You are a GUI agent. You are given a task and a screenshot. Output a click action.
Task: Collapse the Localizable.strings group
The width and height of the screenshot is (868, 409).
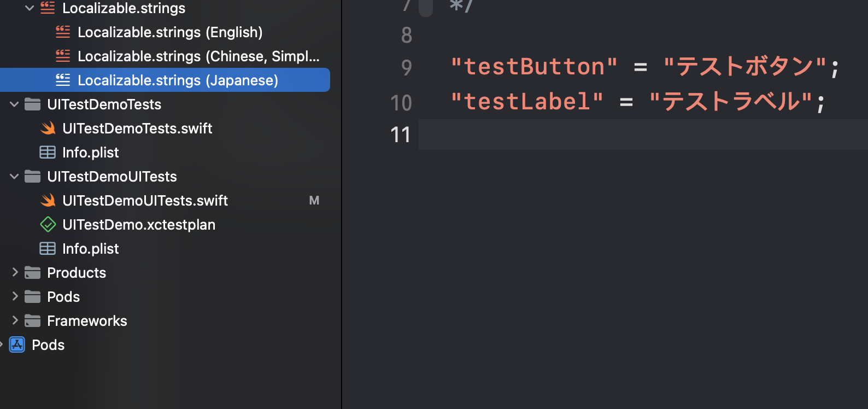click(30, 8)
